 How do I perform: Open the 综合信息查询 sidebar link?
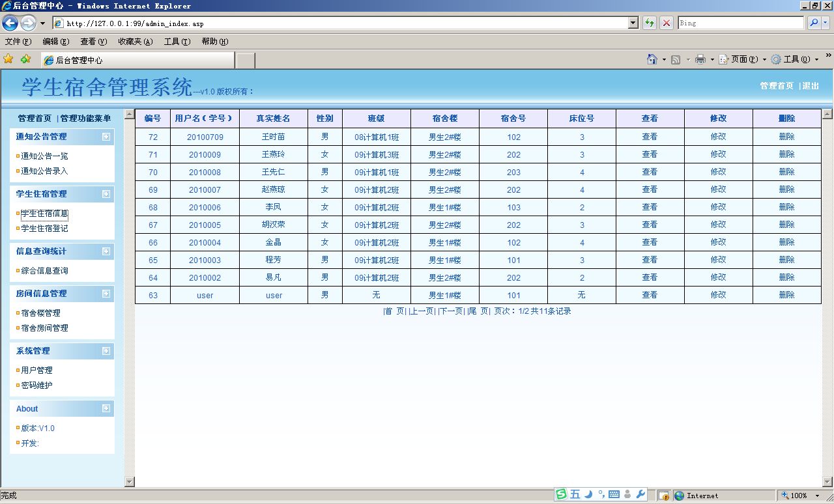click(44, 271)
